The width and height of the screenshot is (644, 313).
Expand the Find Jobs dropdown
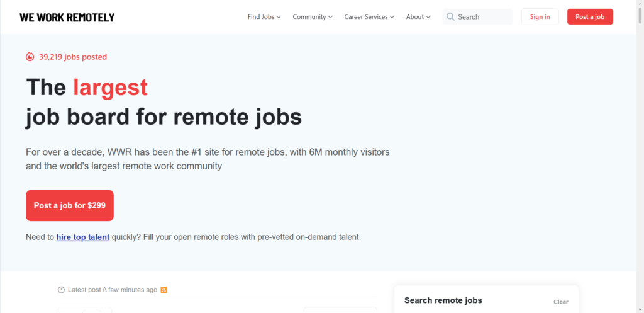point(264,17)
